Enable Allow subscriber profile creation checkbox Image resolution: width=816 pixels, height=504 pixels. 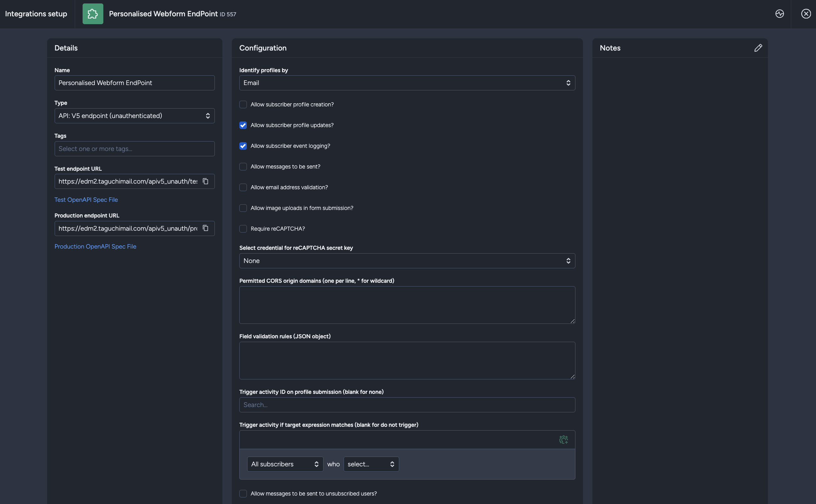coord(243,104)
